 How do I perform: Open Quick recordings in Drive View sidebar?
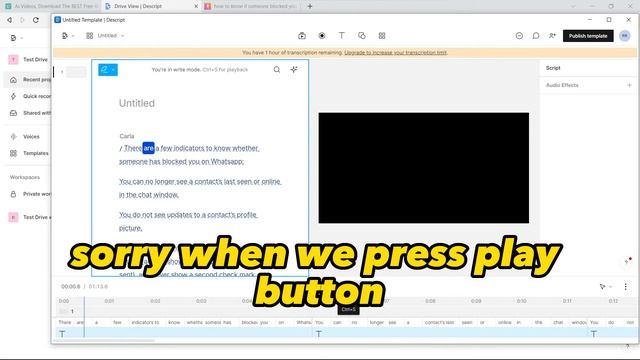30,96
